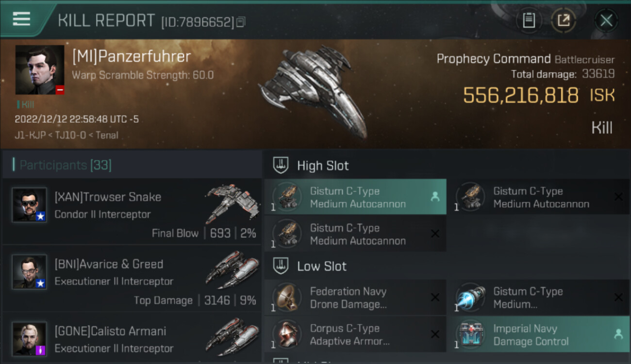This screenshot has height=364, width=631.
Task: Click the Federation Navy Drone Damage module
Action: point(355,298)
